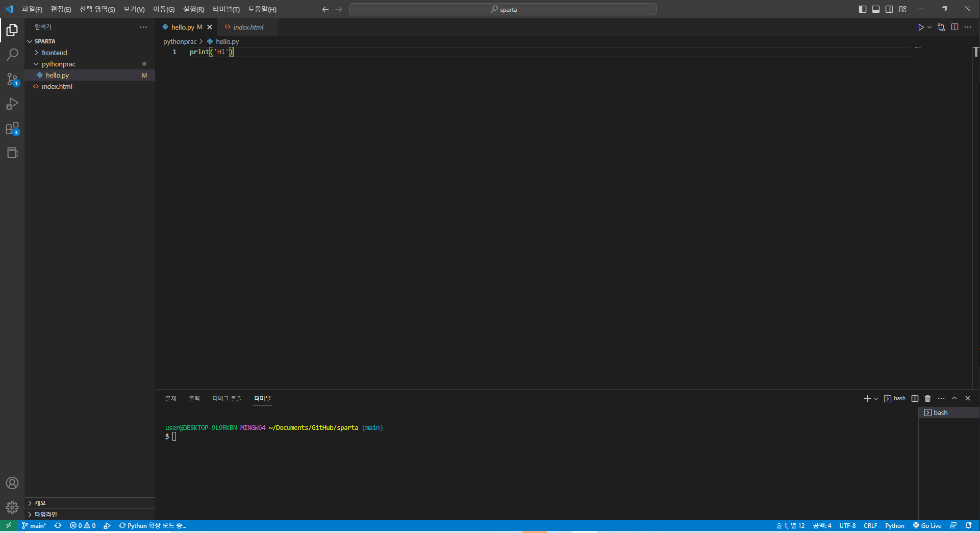980x533 pixels.
Task: Click pythonprac in the breadcrumb
Action: (180, 41)
